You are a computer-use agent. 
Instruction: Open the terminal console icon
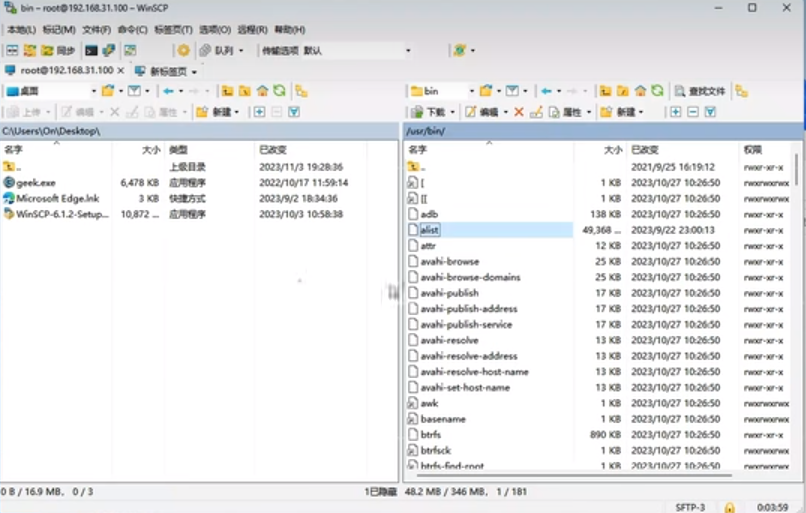click(91, 50)
